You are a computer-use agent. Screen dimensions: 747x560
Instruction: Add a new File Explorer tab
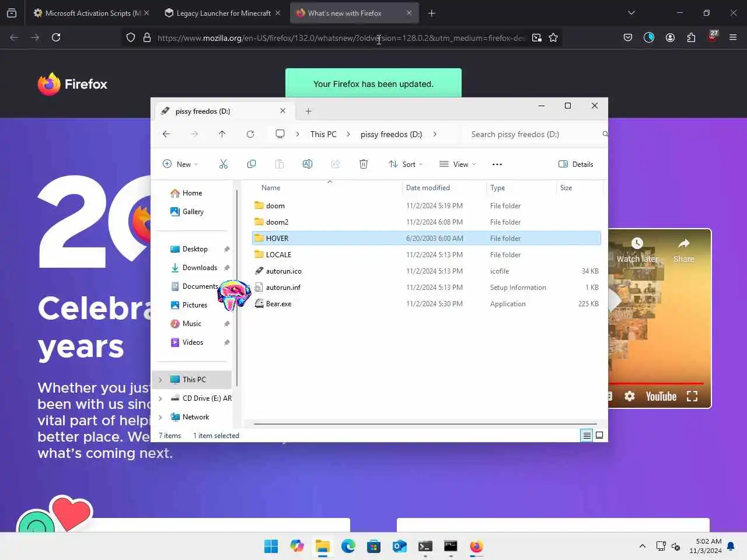(309, 111)
